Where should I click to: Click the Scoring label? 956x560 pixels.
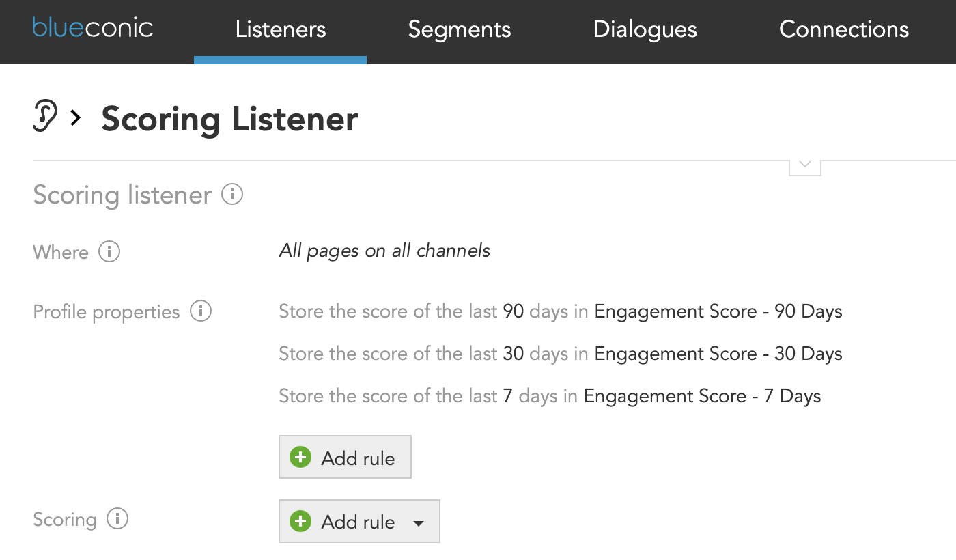(65, 520)
